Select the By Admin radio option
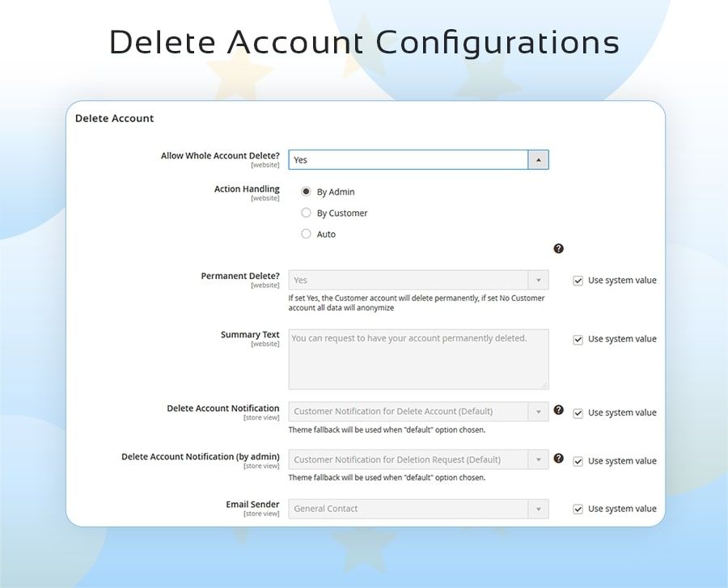728x588 pixels. (x=306, y=192)
